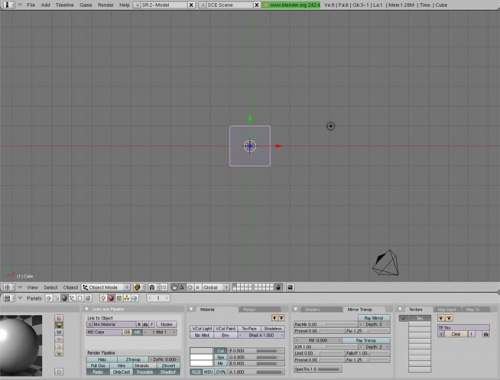The width and height of the screenshot is (500, 380).
Task: Collapse the Links and Pipeline panel
Action: tap(87, 309)
